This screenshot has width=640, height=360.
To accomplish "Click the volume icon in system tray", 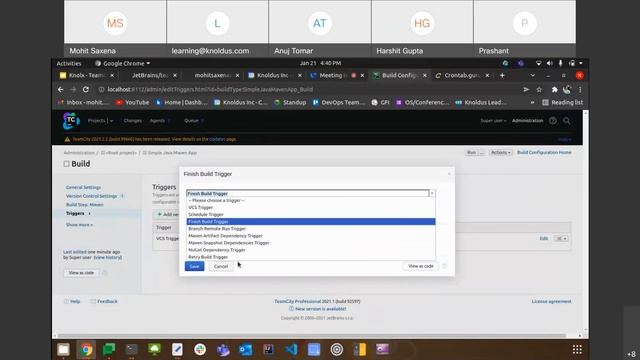I will pyautogui.click(x=550, y=63).
